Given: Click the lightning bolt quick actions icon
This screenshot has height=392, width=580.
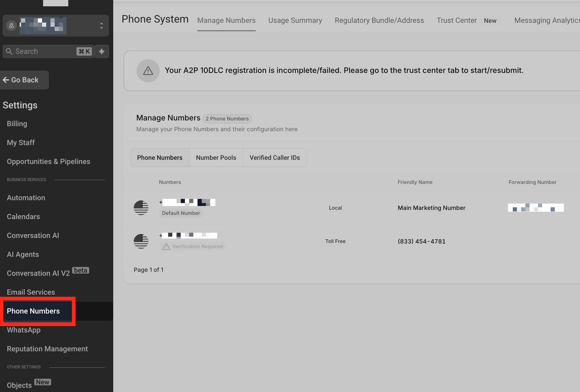Looking at the screenshot, I should (102, 51).
